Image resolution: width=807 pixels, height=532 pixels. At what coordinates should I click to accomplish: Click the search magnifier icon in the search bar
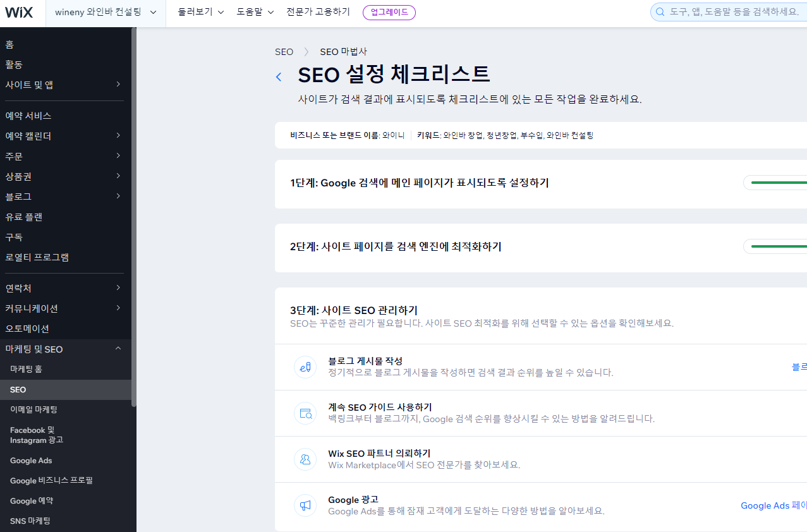pyautogui.click(x=660, y=12)
